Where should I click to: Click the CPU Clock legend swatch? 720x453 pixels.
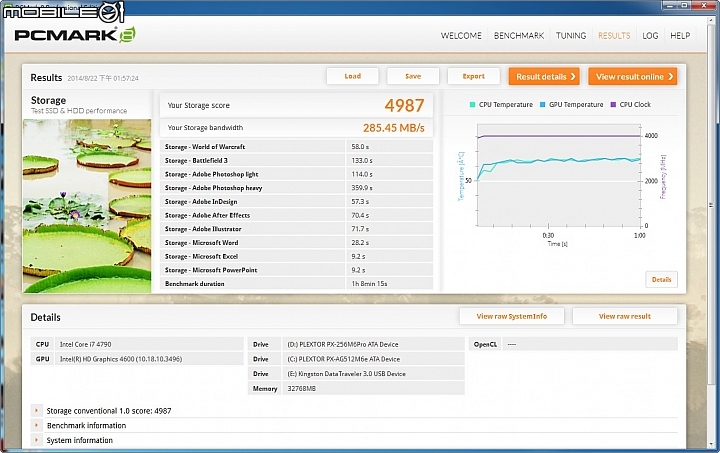[x=613, y=105]
